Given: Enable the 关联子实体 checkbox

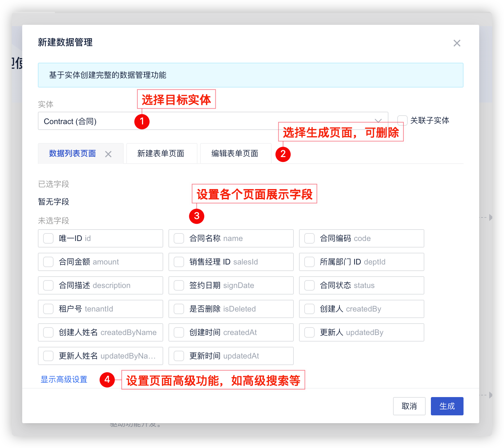Looking at the screenshot, I should 402,120.
